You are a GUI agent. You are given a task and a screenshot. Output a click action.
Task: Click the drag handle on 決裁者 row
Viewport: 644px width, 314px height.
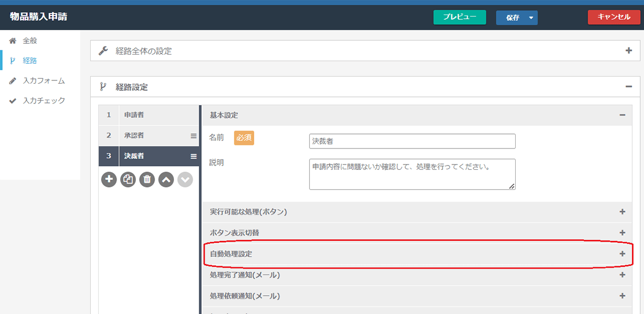click(x=194, y=156)
